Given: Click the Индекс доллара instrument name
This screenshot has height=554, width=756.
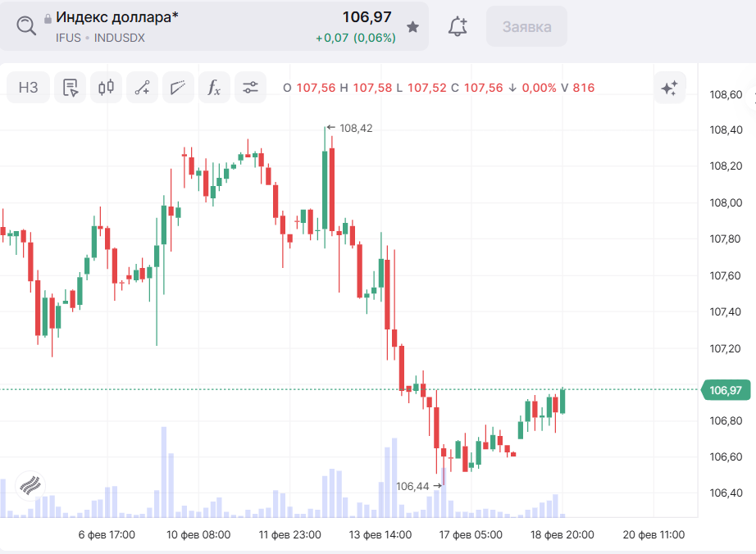Looking at the screenshot, I should pyautogui.click(x=116, y=16).
